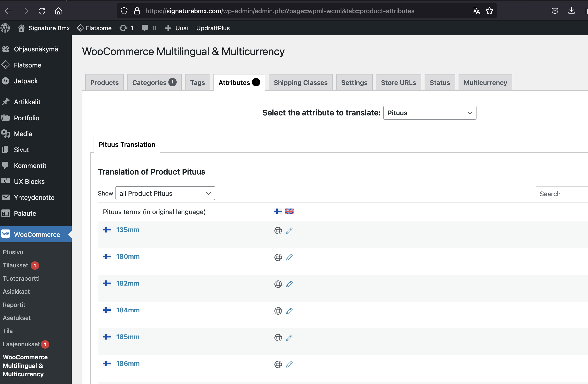Viewport: 588px width, 384px height.
Task: Open Sivut in the sidebar
Action: [36, 150]
